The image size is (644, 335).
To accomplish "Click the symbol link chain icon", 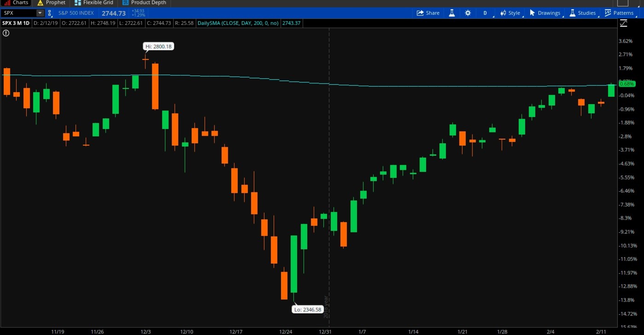I will 50,13.
